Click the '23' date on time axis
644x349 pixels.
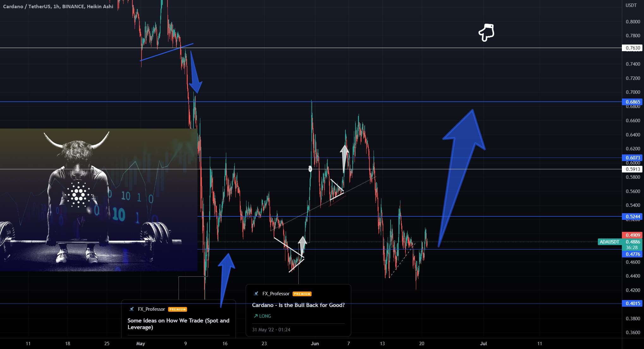(x=264, y=344)
